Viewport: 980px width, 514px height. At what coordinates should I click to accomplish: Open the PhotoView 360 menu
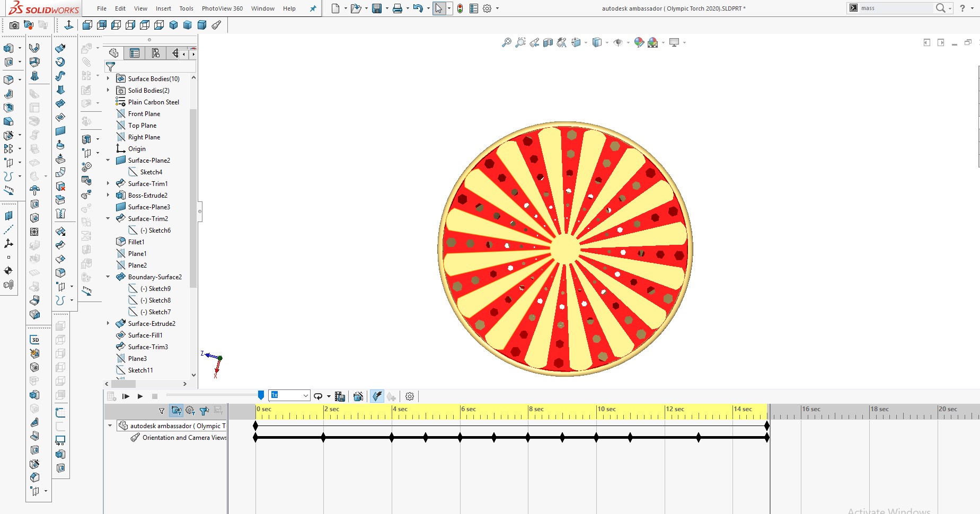pyautogui.click(x=222, y=8)
